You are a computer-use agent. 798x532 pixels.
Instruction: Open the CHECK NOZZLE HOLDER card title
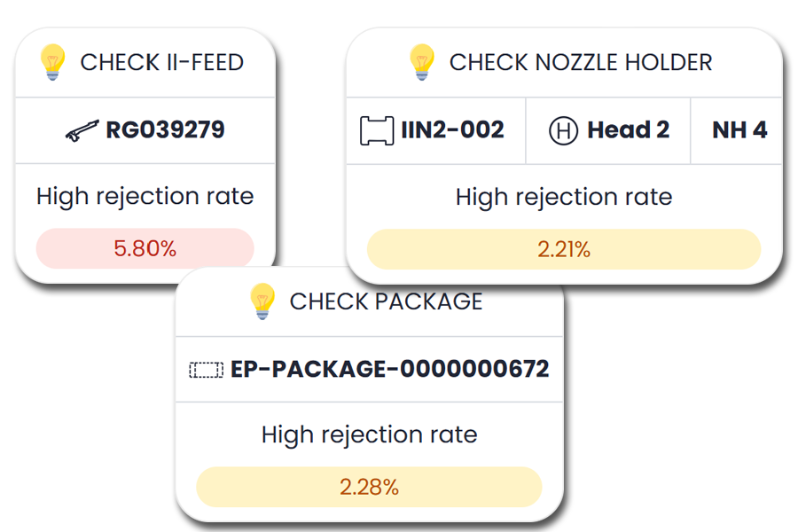coord(580,62)
